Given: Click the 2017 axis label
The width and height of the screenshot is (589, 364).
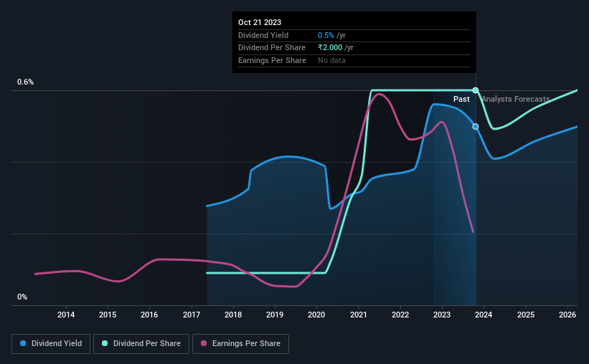Looking at the screenshot, I should click(x=192, y=315).
